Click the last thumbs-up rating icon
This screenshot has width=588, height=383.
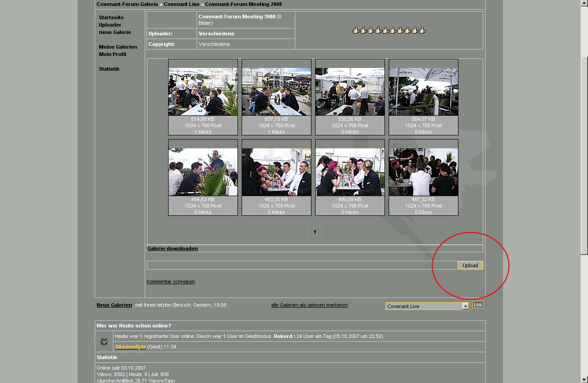pos(422,30)
